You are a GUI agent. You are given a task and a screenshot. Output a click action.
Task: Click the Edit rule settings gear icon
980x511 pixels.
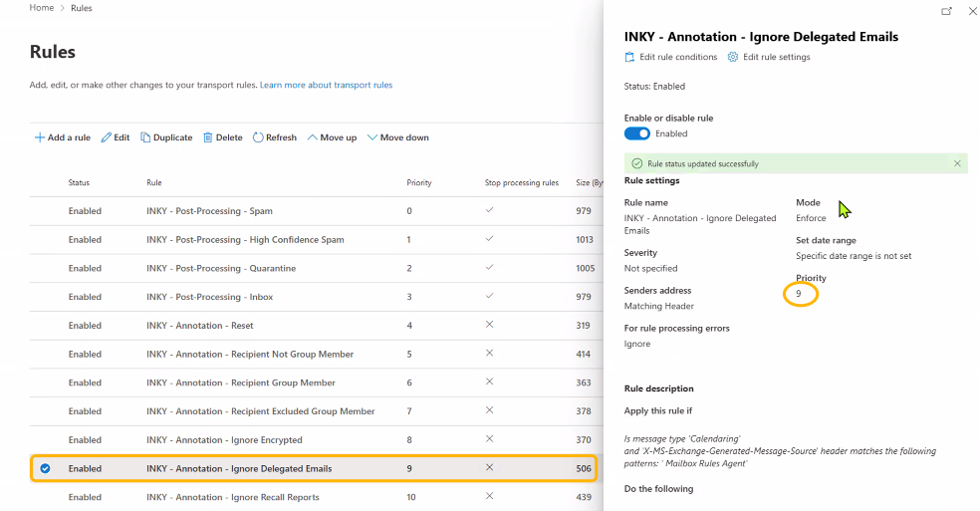(732, 57)
